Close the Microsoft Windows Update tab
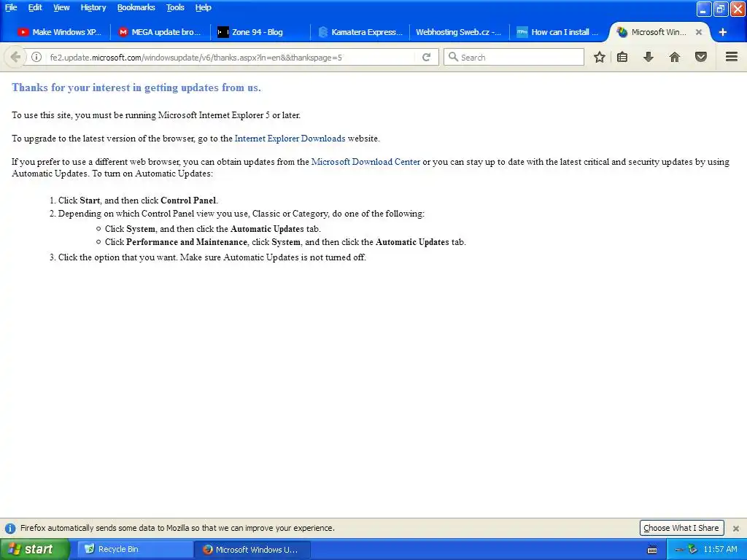The width and height of the screenshot is (747, 560). (698, 32)
